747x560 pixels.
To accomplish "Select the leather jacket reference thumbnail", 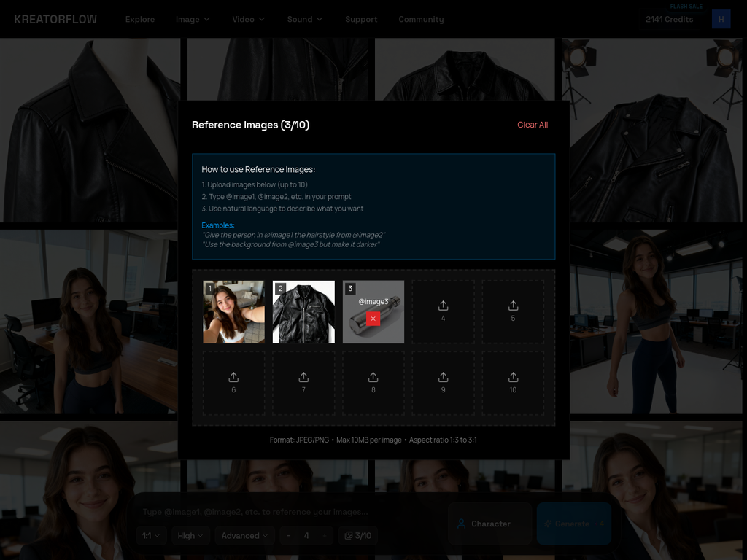I will (303, 311).
